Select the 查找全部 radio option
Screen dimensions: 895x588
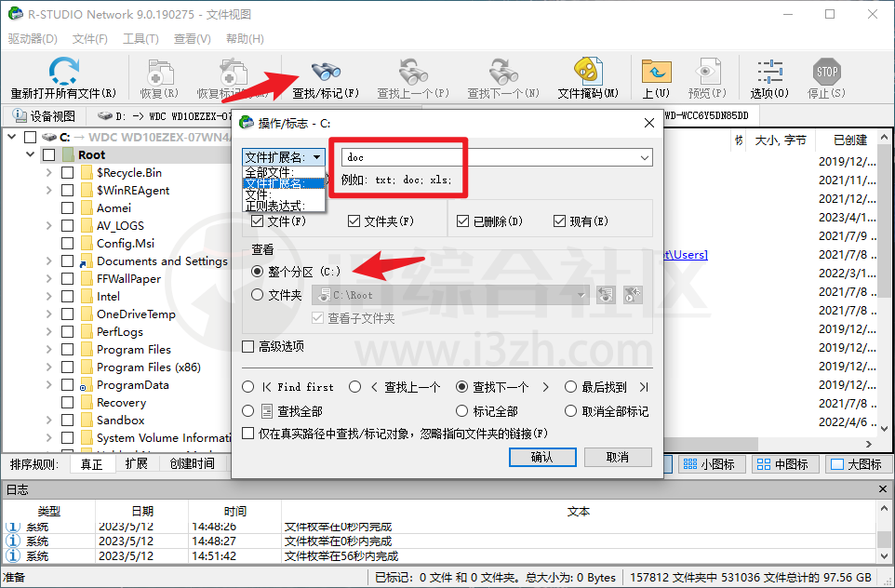(x=247, y=411)
